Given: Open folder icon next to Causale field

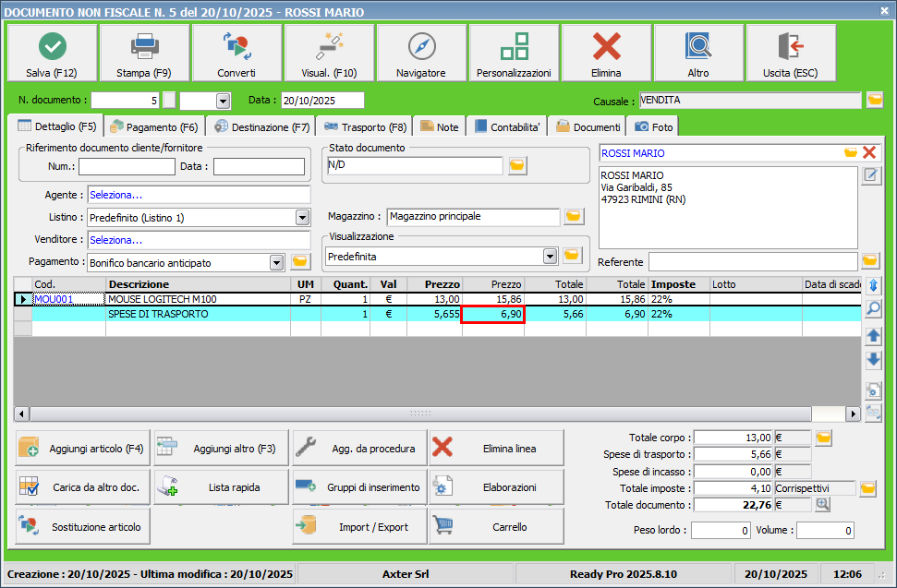Looking at the screenshot, I should (874, 101).
